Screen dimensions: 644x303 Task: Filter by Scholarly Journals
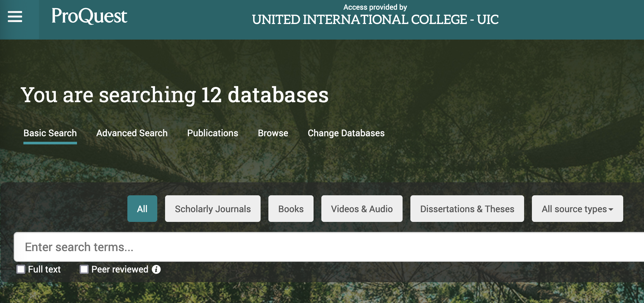(213, 209)
